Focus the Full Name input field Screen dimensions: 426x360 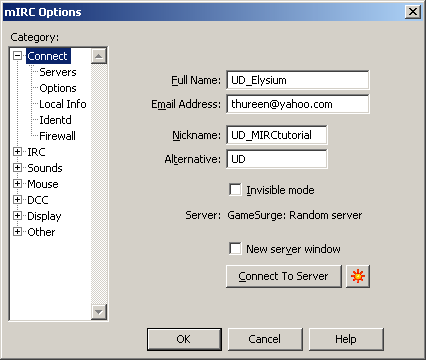(298, 80)
